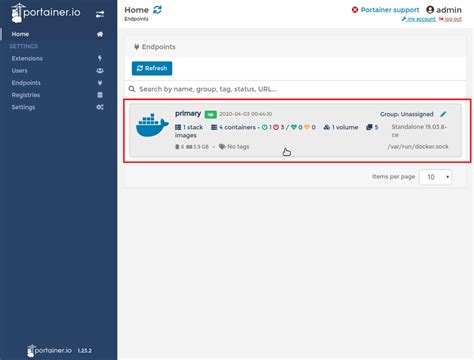The height and width of the screenshot is (360, 474).
Task: Click the /var/run/docker.sock text
Action: pyautogui.click(x=418, y=147)
